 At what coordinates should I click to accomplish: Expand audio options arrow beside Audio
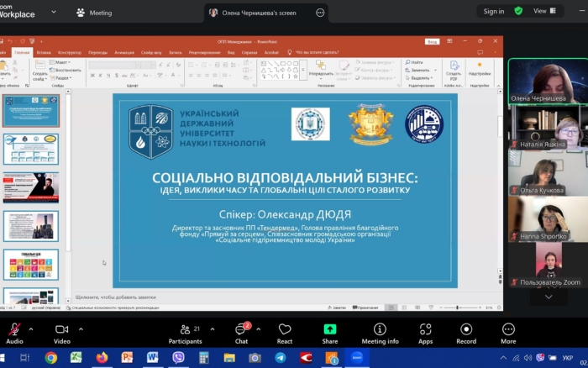point(31,329)
